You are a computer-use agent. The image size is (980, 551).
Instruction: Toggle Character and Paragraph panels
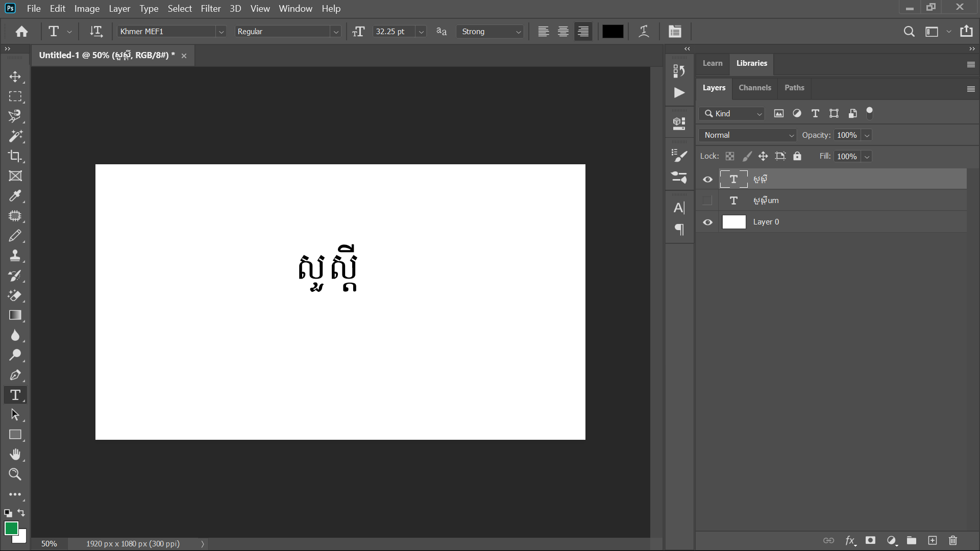(675, 32)
